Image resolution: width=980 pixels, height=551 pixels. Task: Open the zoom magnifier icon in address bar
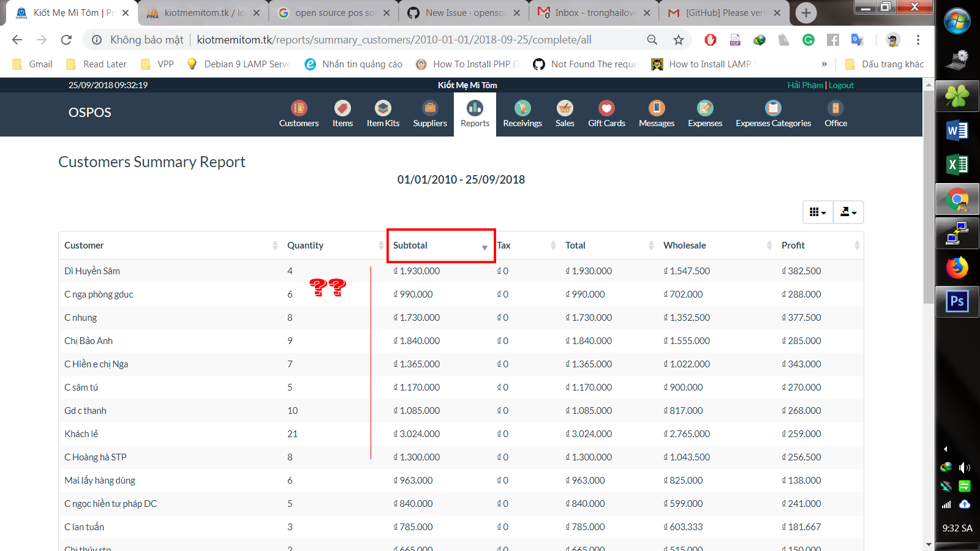pos(652,40)
